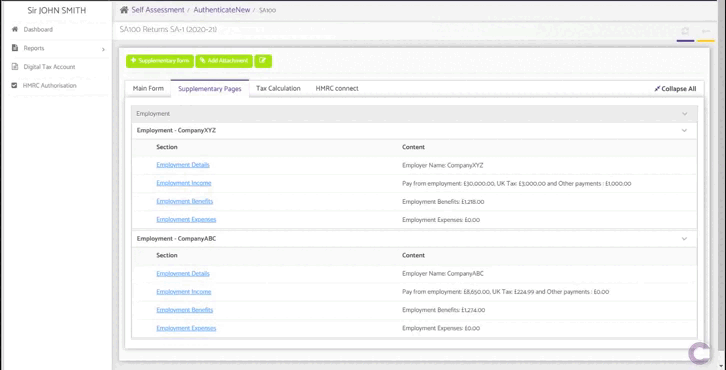Click 'Employment Benefits: £1,274.00' value
Screen dimensions: 726x370
pyautogui.click(x=444, y=310)
